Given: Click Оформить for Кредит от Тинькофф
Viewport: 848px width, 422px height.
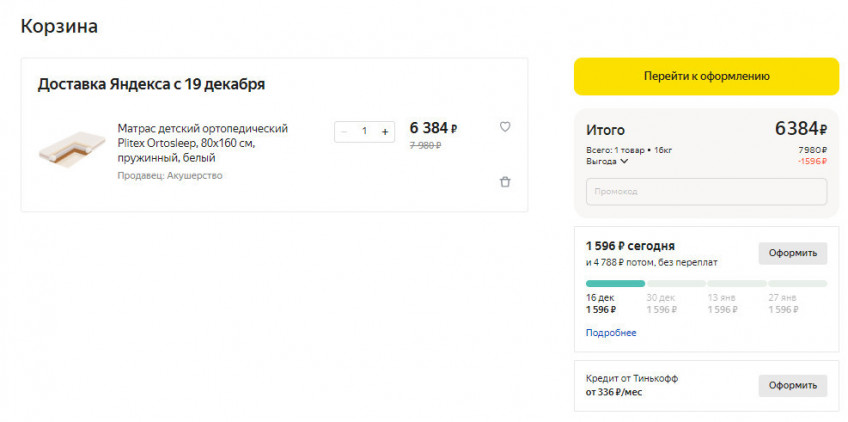Looking at the screenshot, I should click(x=792, y=385).
